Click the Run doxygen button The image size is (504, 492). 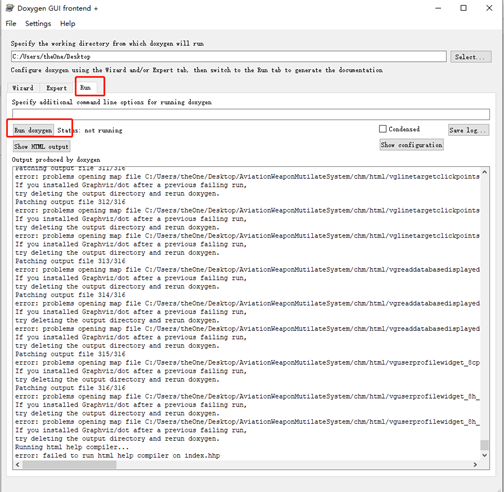click(33, 130)
